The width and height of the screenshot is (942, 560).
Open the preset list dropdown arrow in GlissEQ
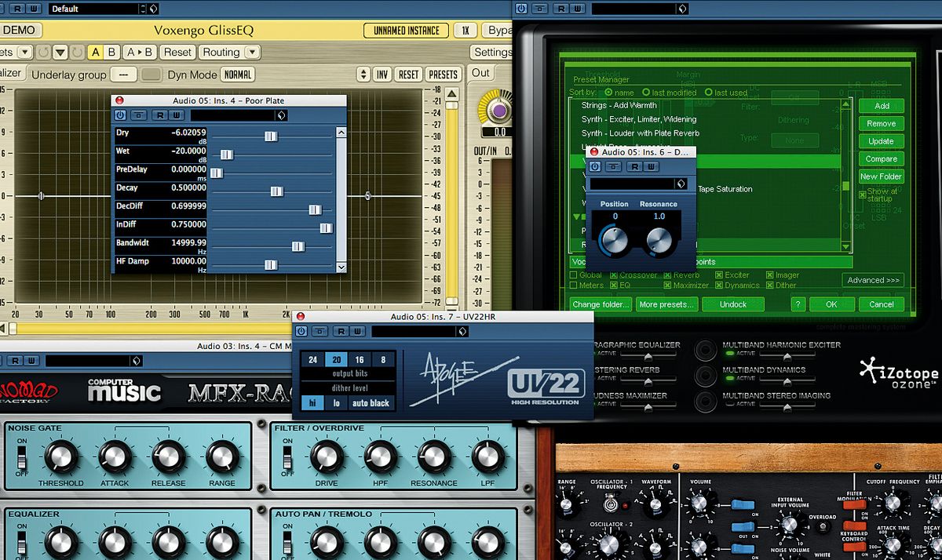24,51
